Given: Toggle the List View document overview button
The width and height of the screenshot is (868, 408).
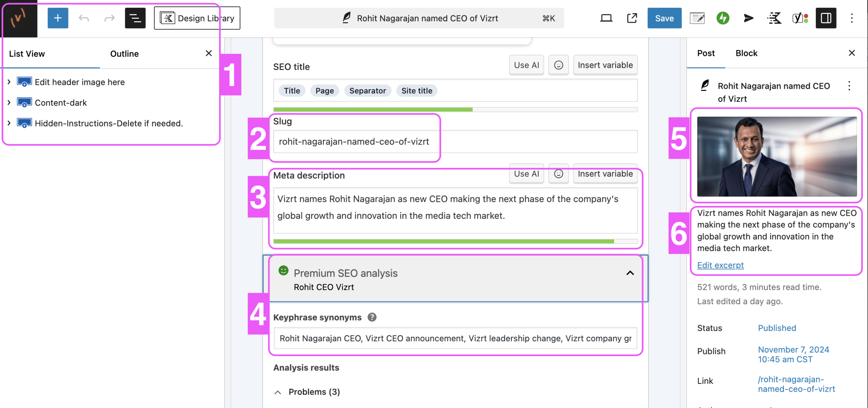Looking at the screenshot, I should click(135, 18).
